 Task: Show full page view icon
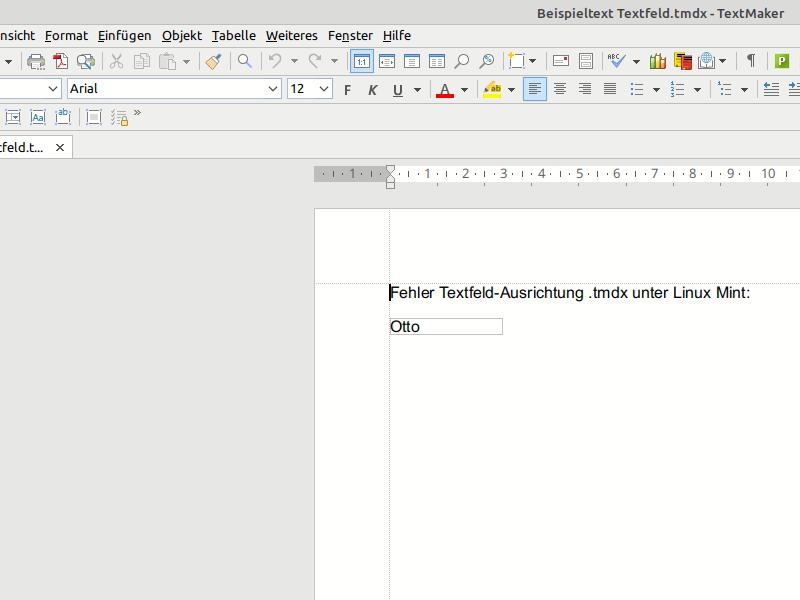[412, 62]
